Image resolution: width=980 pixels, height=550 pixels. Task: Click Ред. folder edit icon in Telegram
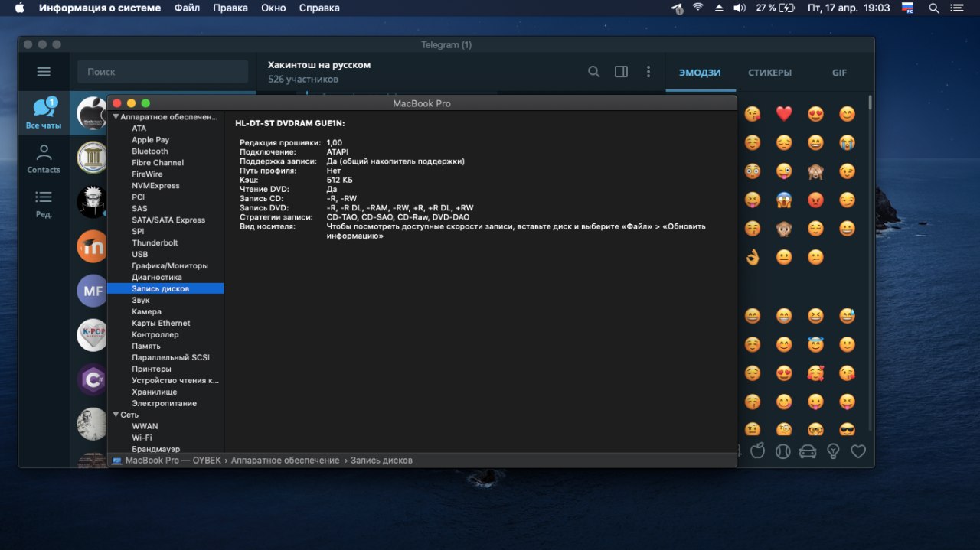[x=44, y=203]
